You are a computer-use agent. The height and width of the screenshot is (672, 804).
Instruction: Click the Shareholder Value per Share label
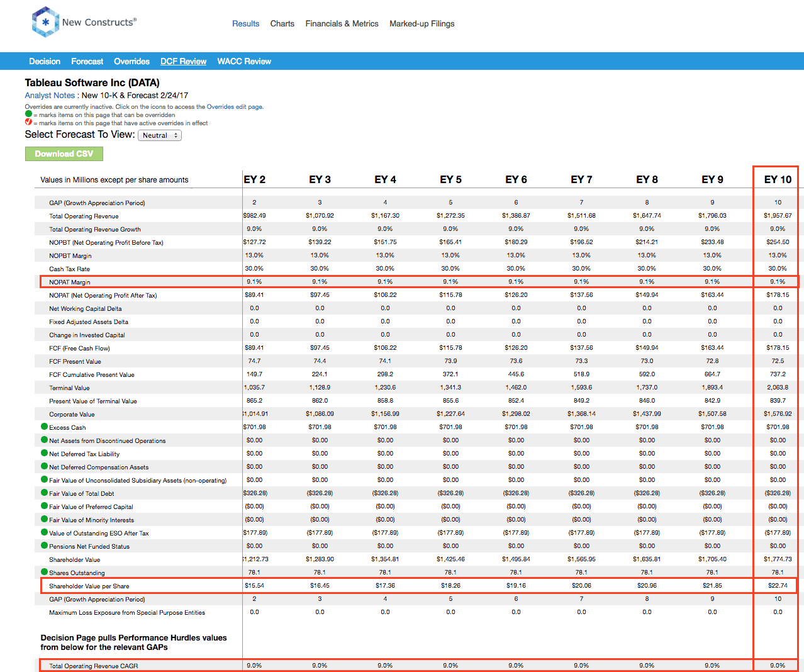pos(89,586)
